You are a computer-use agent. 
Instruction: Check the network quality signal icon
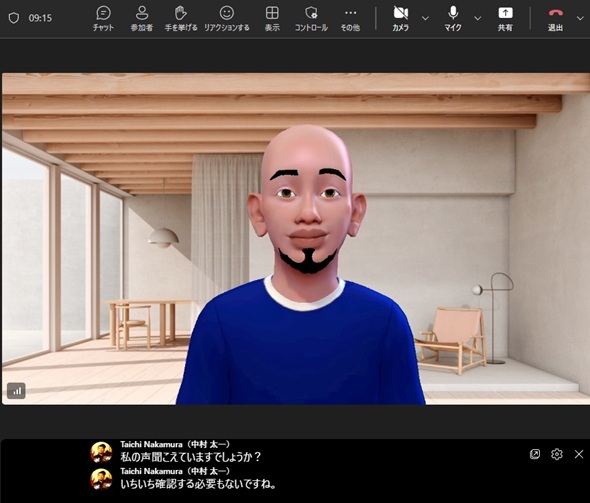17,391
